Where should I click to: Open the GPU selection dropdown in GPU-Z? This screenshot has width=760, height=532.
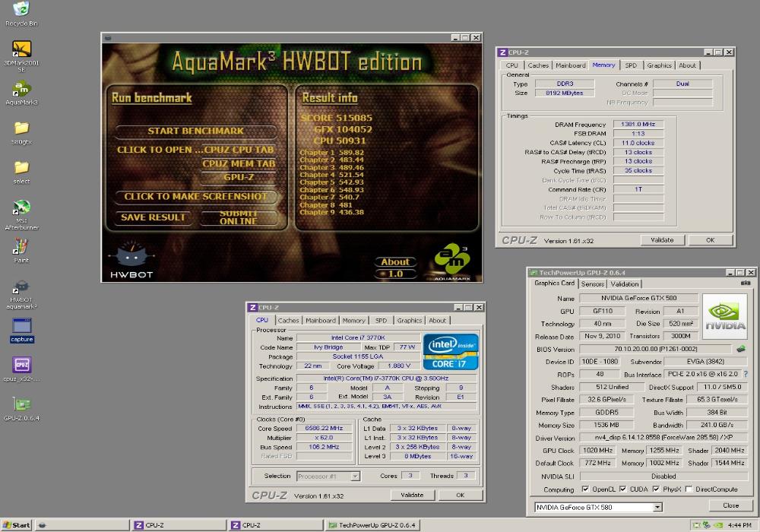tap(657, 507)
